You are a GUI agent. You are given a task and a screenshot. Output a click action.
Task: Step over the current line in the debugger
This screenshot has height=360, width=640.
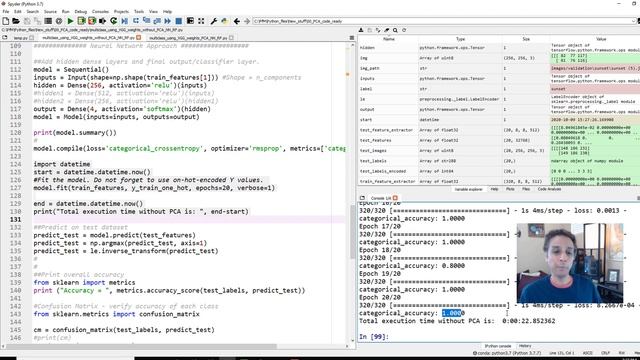click(136, 21)
